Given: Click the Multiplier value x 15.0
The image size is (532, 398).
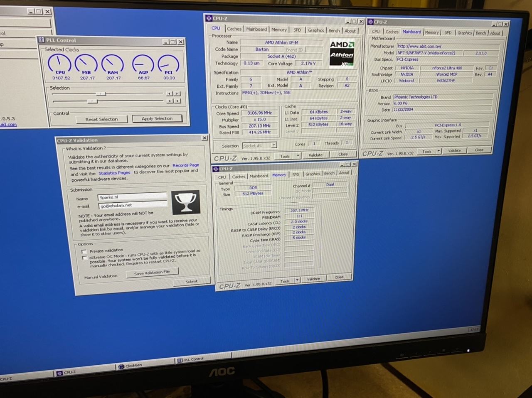Looking at the screenshot, I should pos(260,119).
